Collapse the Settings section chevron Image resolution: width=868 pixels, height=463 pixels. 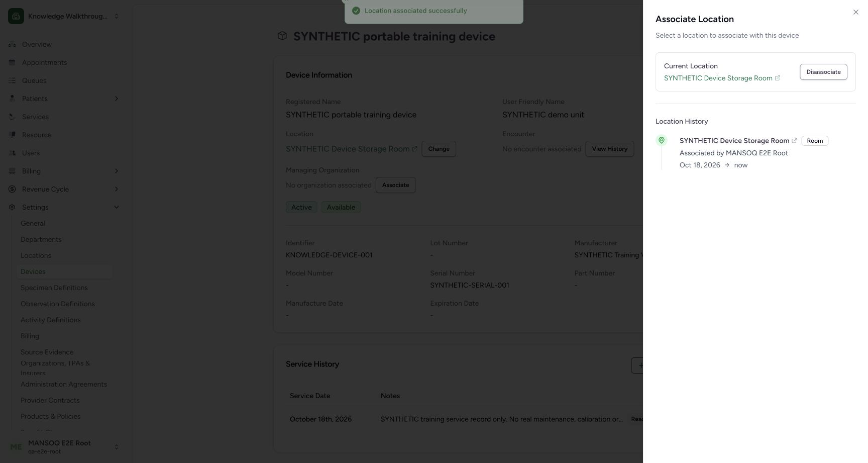tap(117, 207)
